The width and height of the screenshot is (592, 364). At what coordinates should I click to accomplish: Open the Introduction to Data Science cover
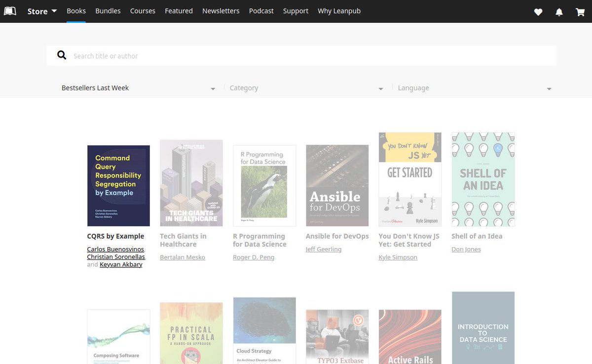pyautogui.click(x=483, y=328)
